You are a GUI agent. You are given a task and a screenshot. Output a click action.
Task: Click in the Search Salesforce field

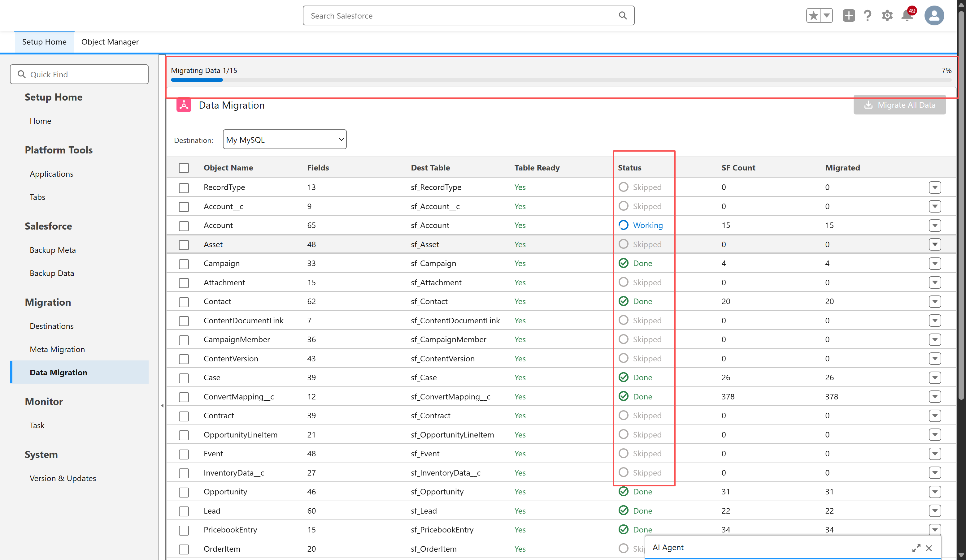[x=468, y=16]
